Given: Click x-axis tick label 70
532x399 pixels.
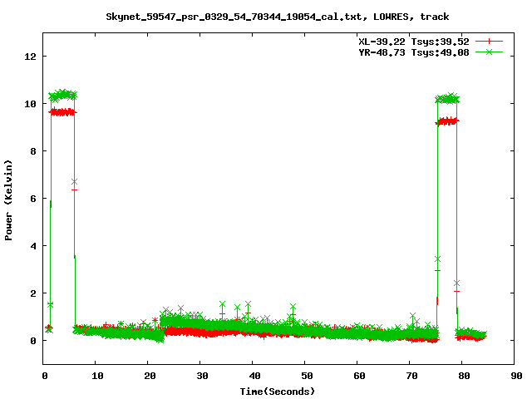Looking at the screenshot, I should point(411,376).
